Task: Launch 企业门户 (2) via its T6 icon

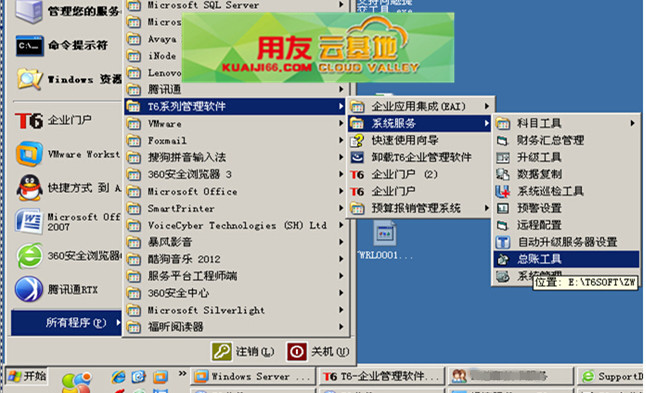Action: click(x=357, y=175)
